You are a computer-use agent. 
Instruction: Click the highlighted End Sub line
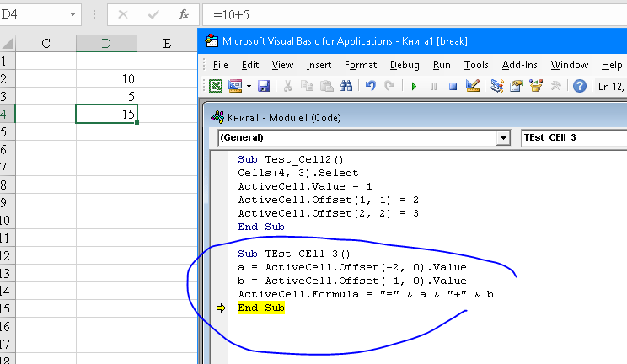click(x=261, y=308)
